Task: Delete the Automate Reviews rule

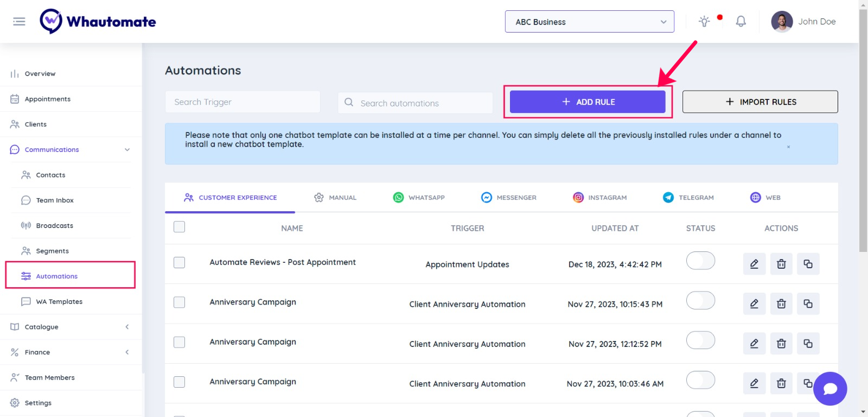Action: 781,264
